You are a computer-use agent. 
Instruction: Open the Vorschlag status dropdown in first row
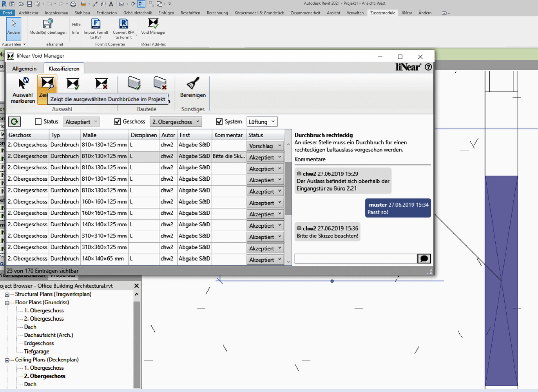265,146
